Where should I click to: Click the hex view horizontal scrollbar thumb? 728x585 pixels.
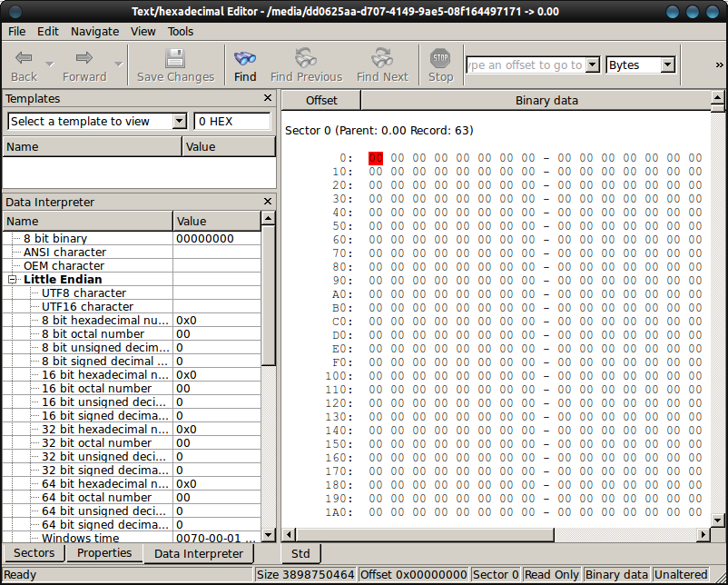[425, 535]
